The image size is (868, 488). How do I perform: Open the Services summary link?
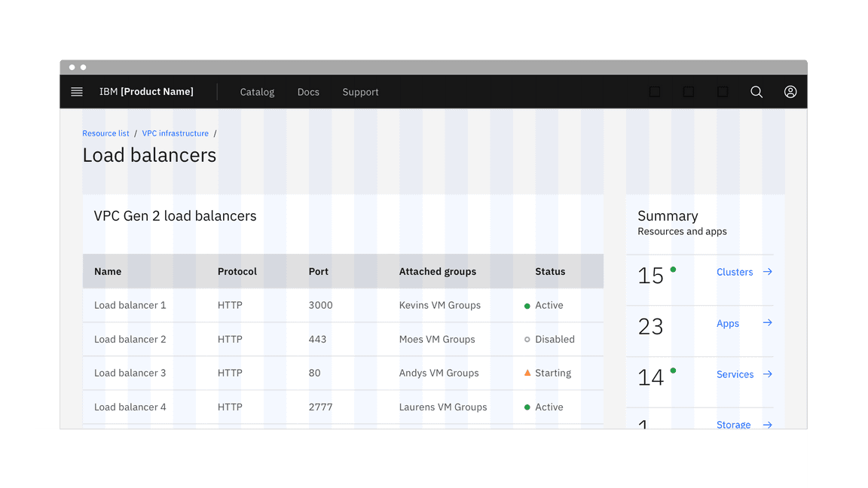(x=735, y=374)
